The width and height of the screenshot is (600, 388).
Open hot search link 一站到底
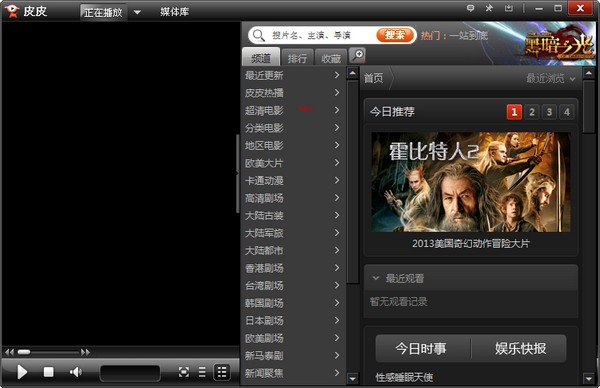[469, 36]
